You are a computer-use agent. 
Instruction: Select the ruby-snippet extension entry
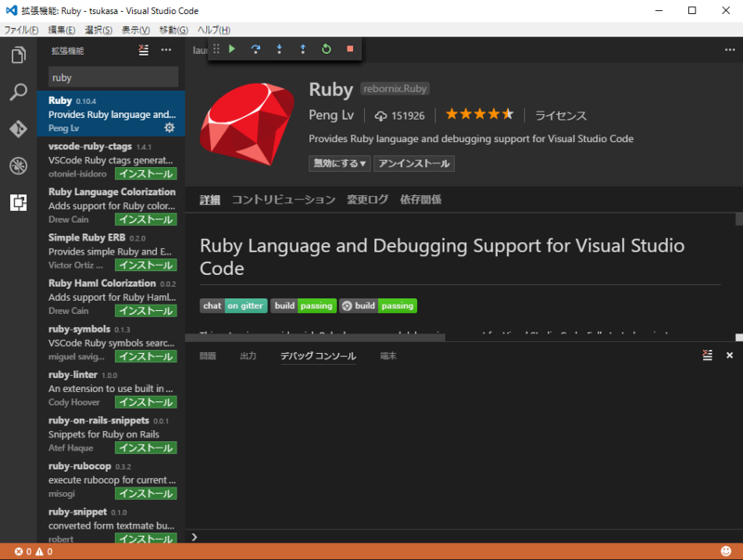pos(111,524)
